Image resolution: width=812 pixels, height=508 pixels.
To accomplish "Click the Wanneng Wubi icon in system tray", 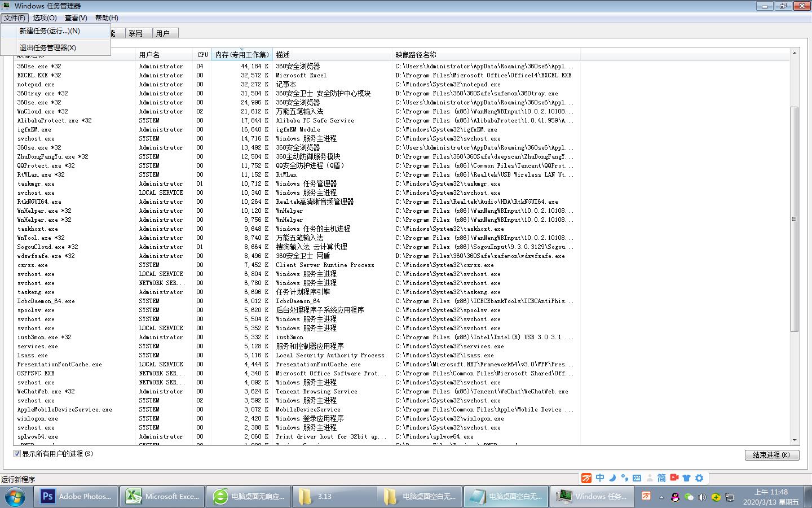I will (x=646, y=496).
